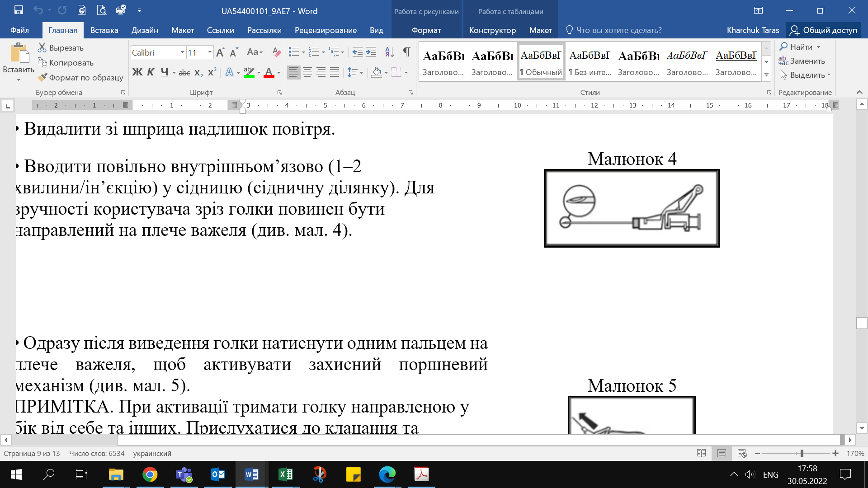Open Print Preview from the quick access toolbar
868x488 pixels.
tap(102, 10)
